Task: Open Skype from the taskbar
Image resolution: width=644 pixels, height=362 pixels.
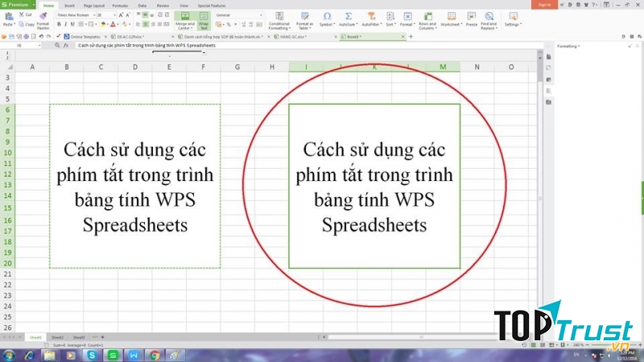Action: tap(92, 356)
